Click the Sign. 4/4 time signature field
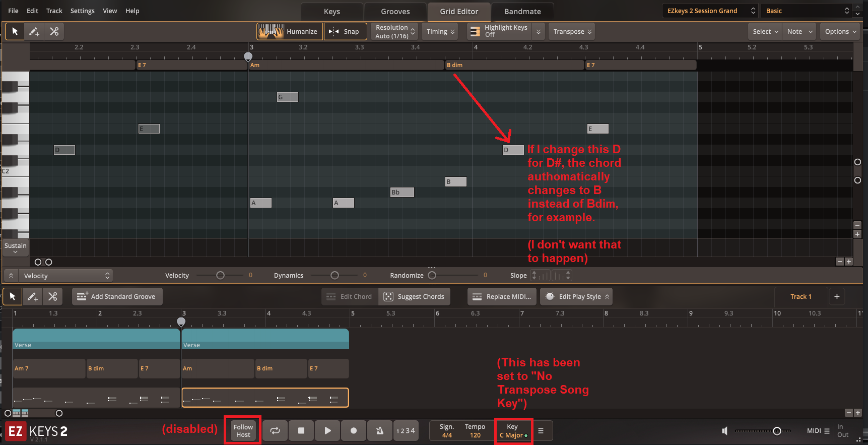 [447, 431]
